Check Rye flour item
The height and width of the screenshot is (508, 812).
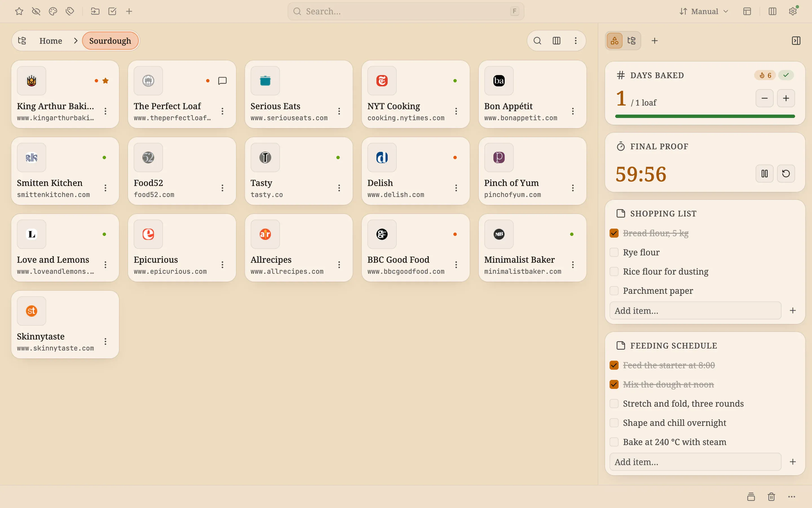pos(614,252)
